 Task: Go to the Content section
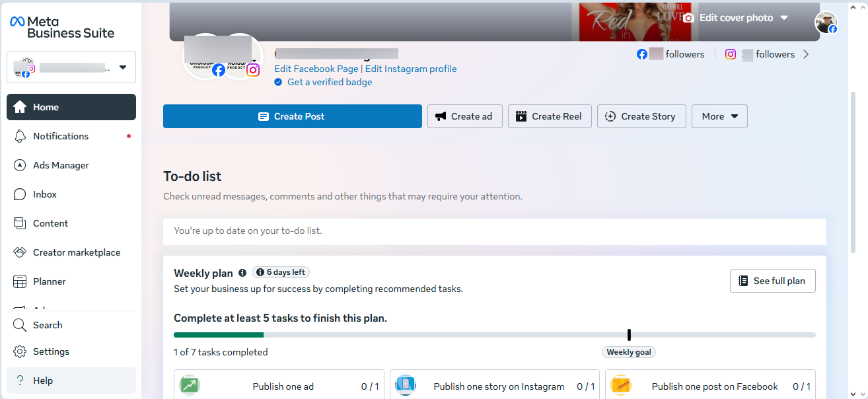[x=50, y=223]
